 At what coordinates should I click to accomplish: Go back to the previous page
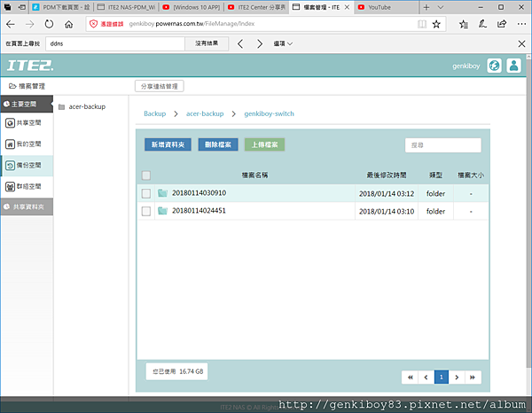coord(11,24)
